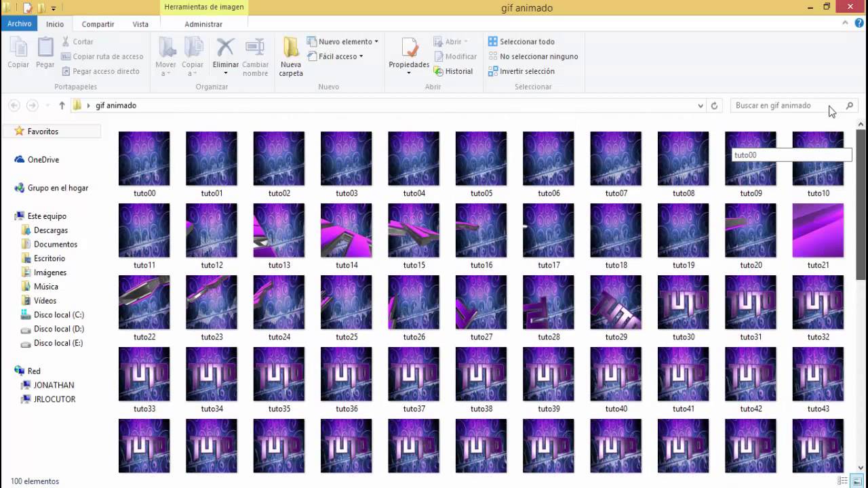Click No seleccionar ninguno
Image resolution: width=868 pixels, height=488 pixels.
tap(533, 56)
